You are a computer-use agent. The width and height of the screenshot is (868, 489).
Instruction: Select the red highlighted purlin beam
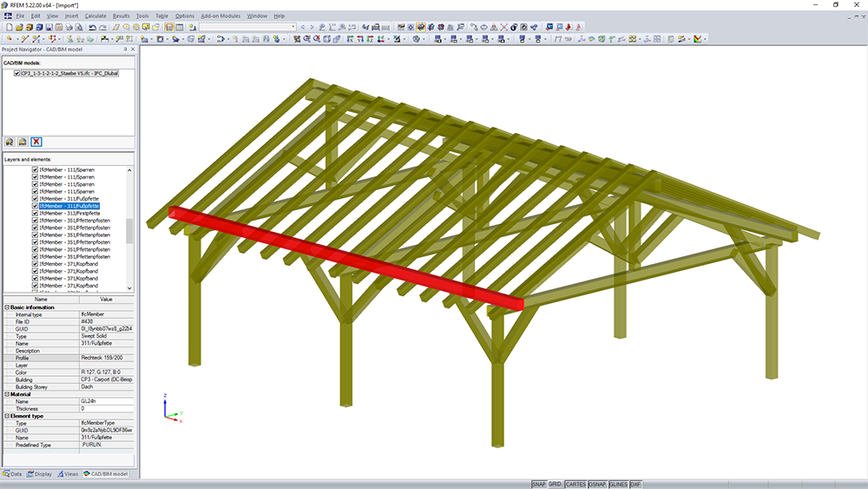(346, 258)
